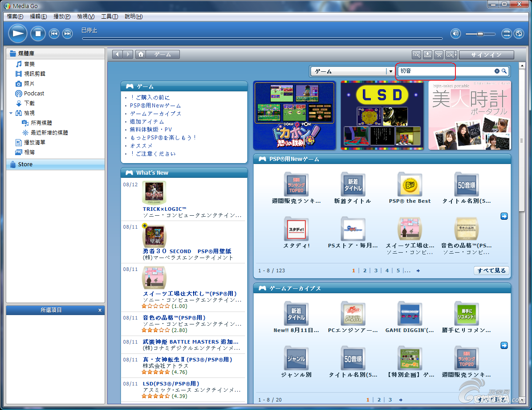Go forward in the Store browser
This screenshot has height=410, width=532.
[x=128, y=54]
